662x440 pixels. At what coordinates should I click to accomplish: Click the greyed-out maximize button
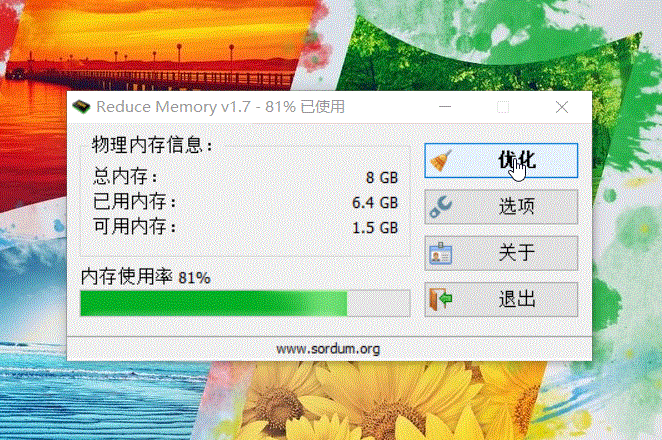click(503, 107)
